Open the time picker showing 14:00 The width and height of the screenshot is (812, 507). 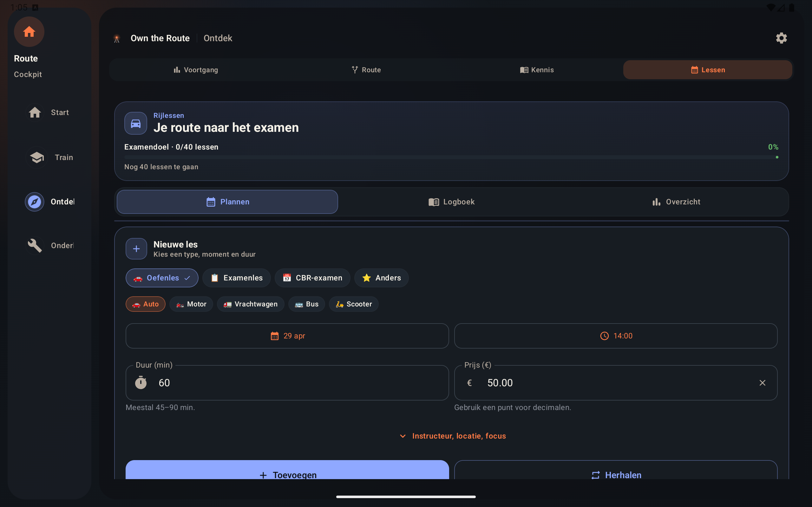616,336
